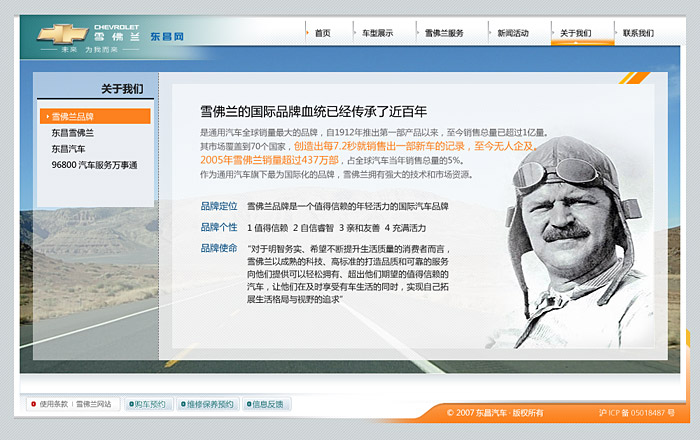This screenshot has height=440, width=700.
Task: Click the bullet icon on 维修保养预约
Action: point(183,404)
